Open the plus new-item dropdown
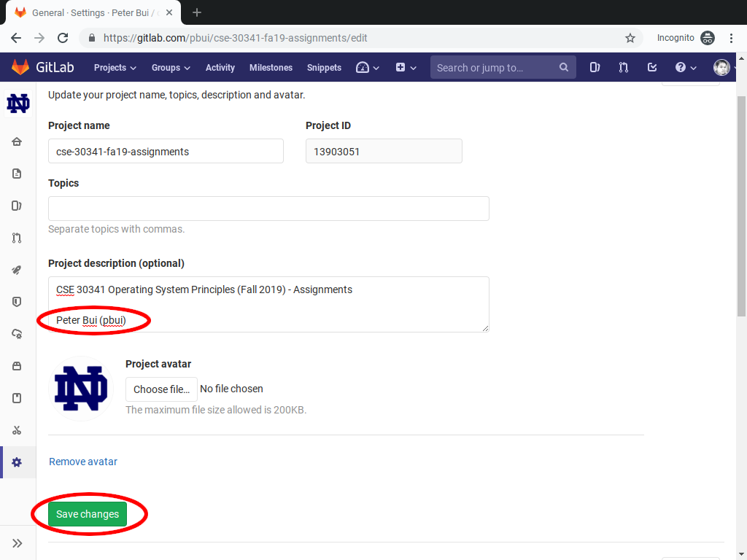This screenshot has width=747, height=560. pos(406,67)
